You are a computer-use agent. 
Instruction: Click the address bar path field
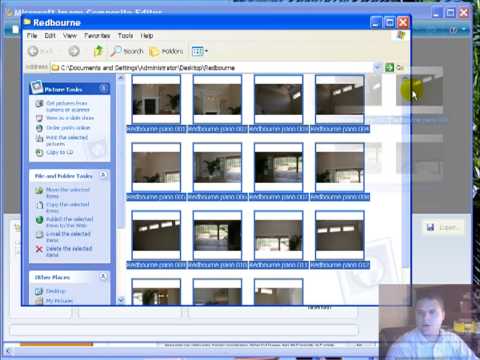[x=213, y=68]
